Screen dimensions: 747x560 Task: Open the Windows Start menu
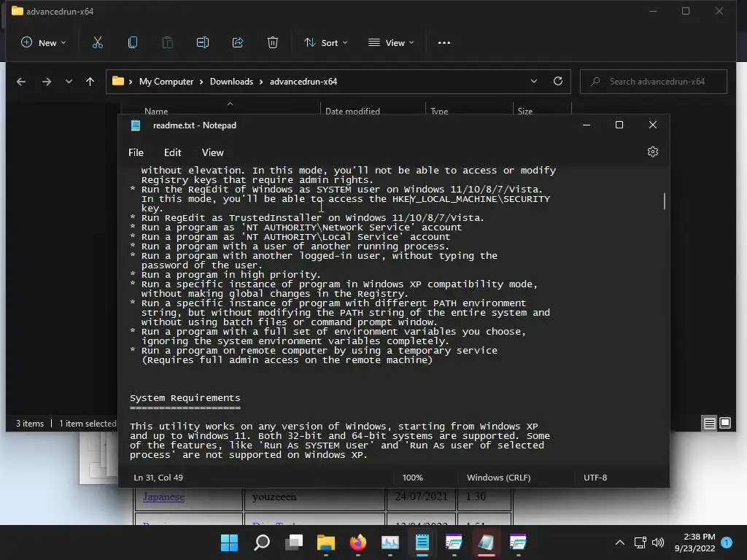pos(229,542)
